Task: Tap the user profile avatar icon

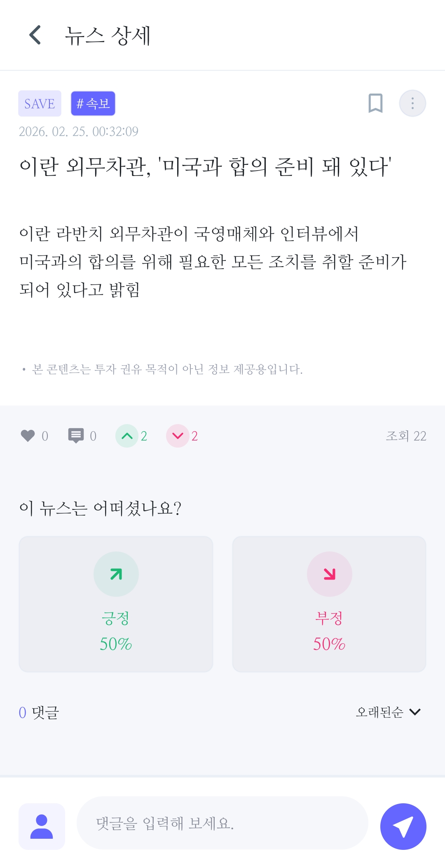Action: pos(42,826)
